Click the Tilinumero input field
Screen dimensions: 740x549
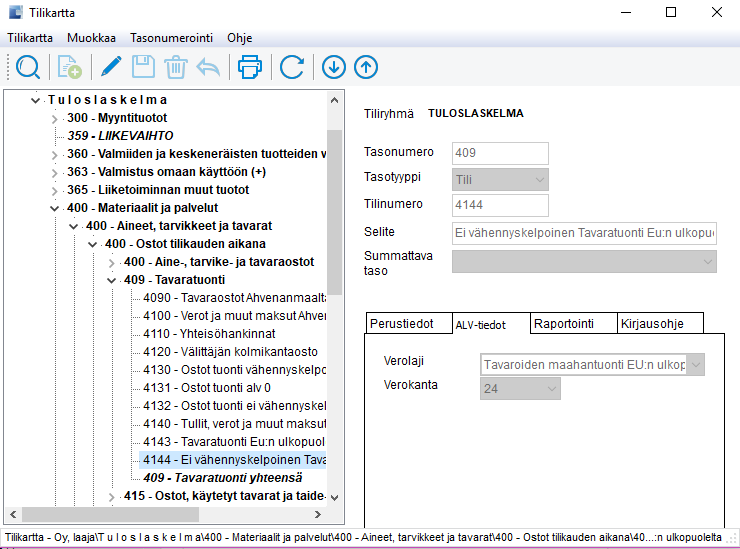500,205
